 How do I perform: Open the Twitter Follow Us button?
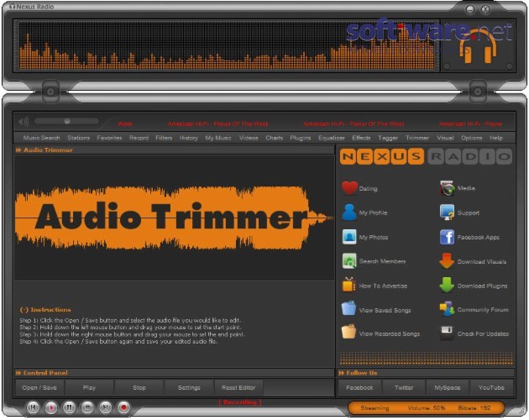point(404,387)
